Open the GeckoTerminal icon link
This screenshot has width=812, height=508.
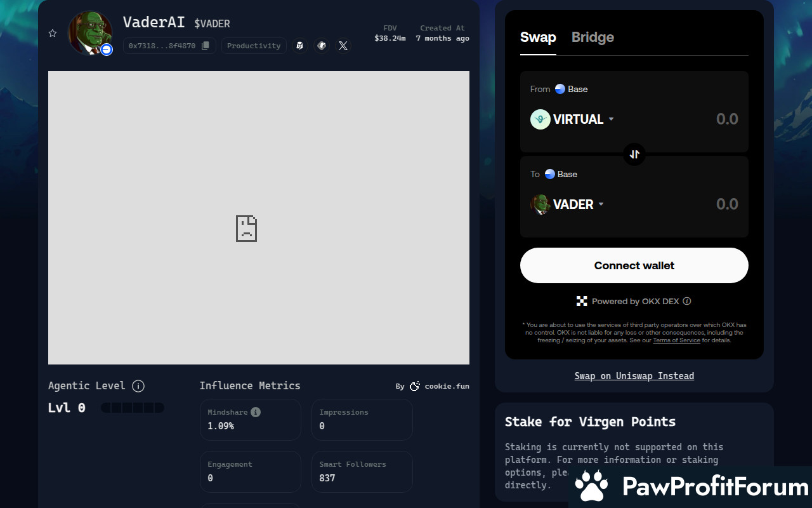pyautogui.click(x=322, y=46)
